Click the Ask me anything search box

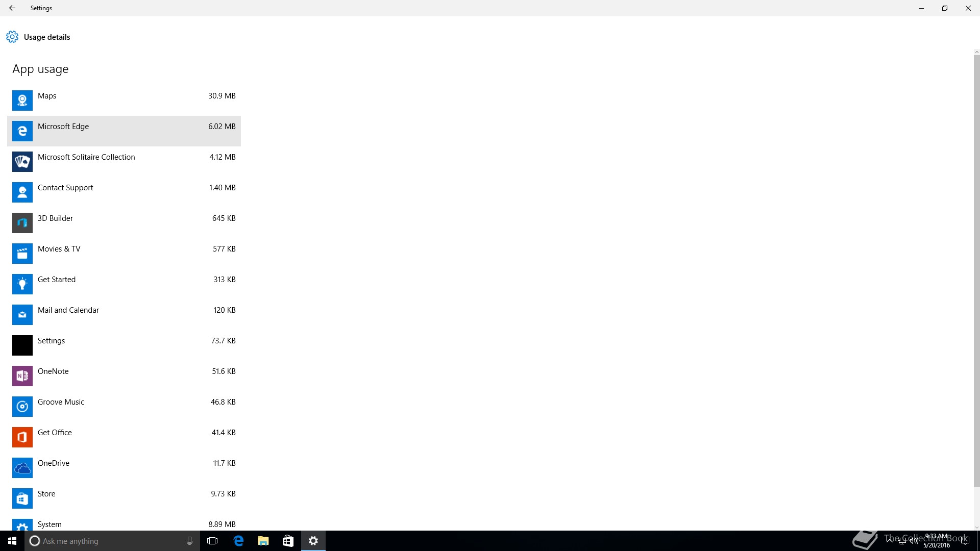pos(112,541)
